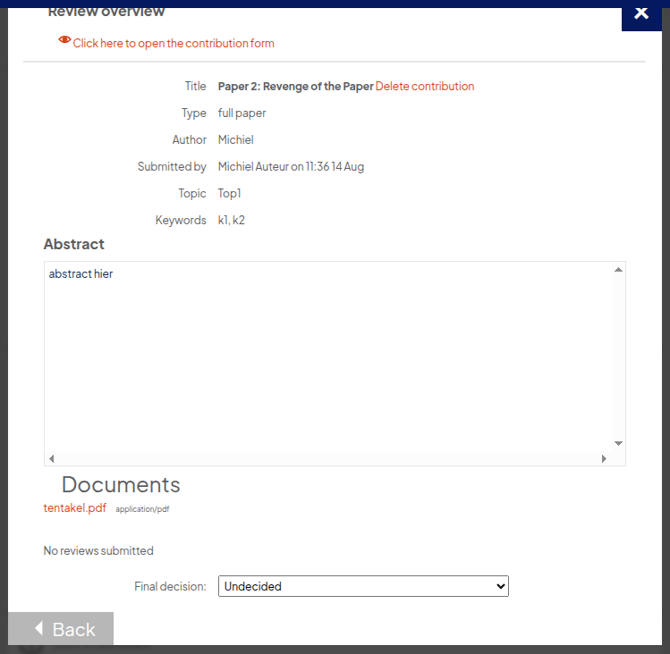The height and width of the screenshot is (654, 670).
Task: Click the 'Documents' heading
Action: (121, 485)
